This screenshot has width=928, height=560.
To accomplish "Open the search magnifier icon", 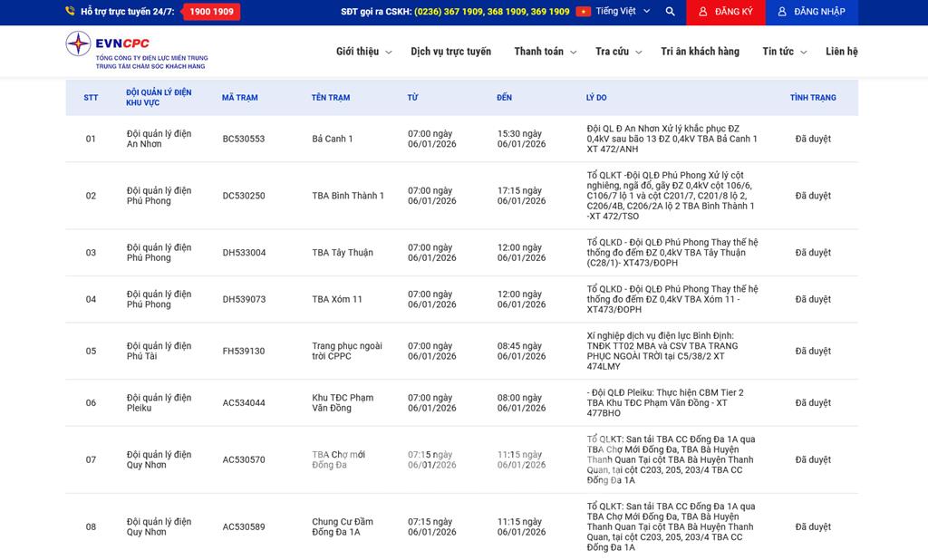I will (x=670, y=12).
